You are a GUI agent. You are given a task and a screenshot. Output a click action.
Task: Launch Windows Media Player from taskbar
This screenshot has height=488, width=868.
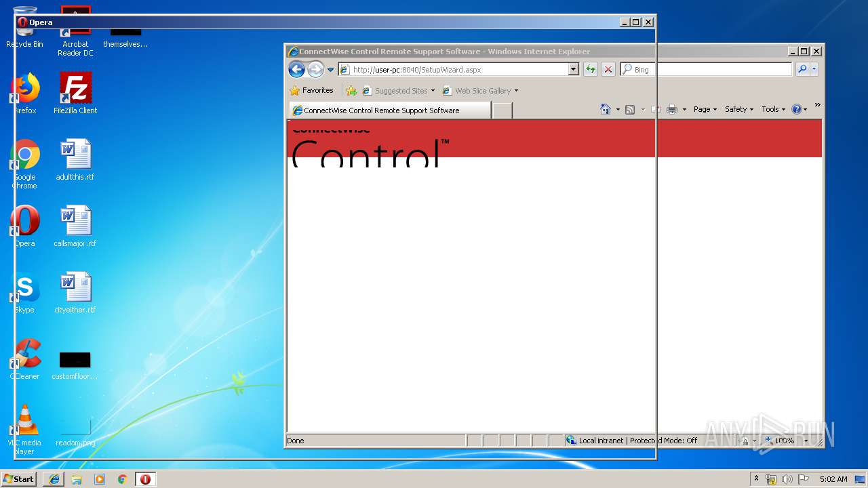point(100,479)
